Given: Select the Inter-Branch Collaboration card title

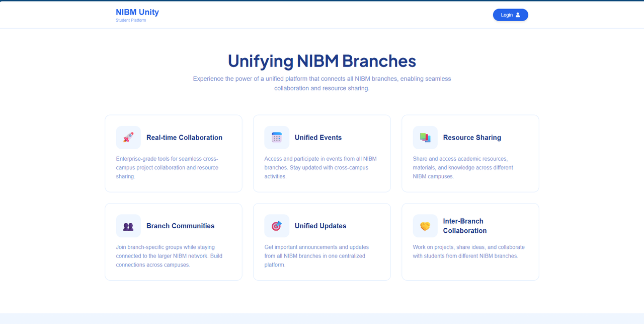Looking at the screenshot, I should click(x=465, y=226).
